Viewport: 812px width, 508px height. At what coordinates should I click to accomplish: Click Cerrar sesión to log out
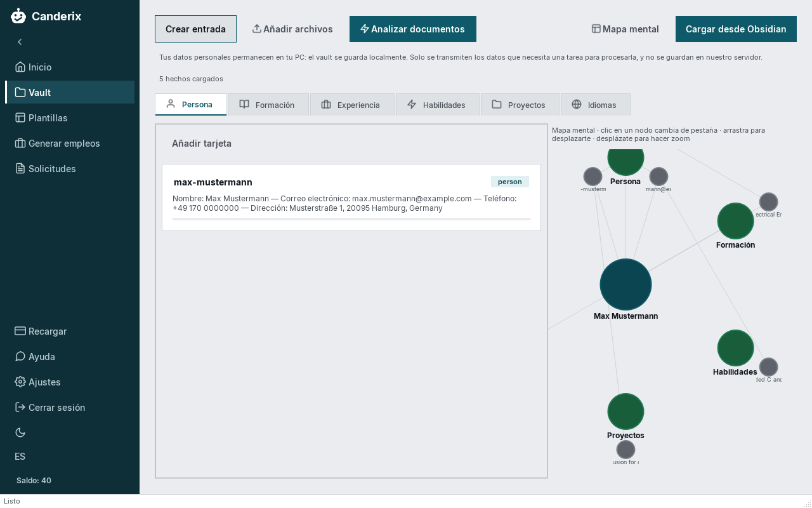click(70, 407)
